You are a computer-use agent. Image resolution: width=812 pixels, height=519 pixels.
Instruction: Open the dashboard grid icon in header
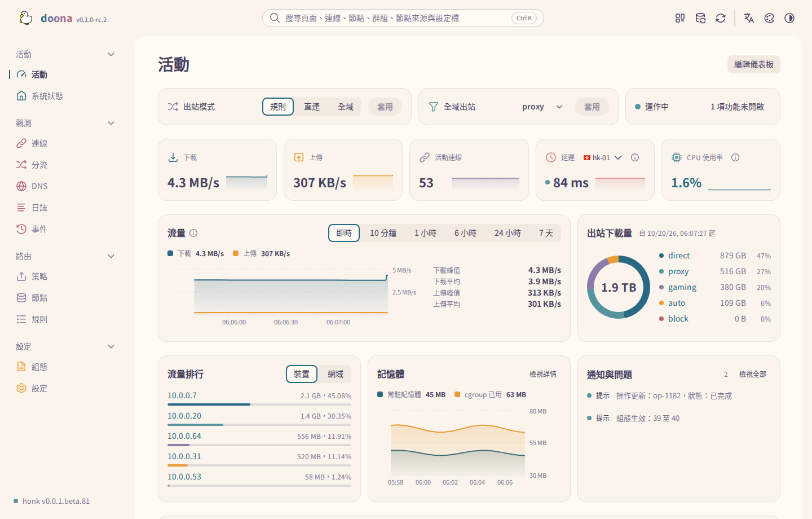pos(680,18)
